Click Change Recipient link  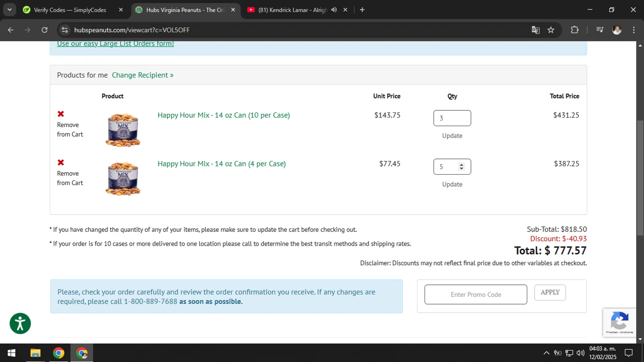143,75
